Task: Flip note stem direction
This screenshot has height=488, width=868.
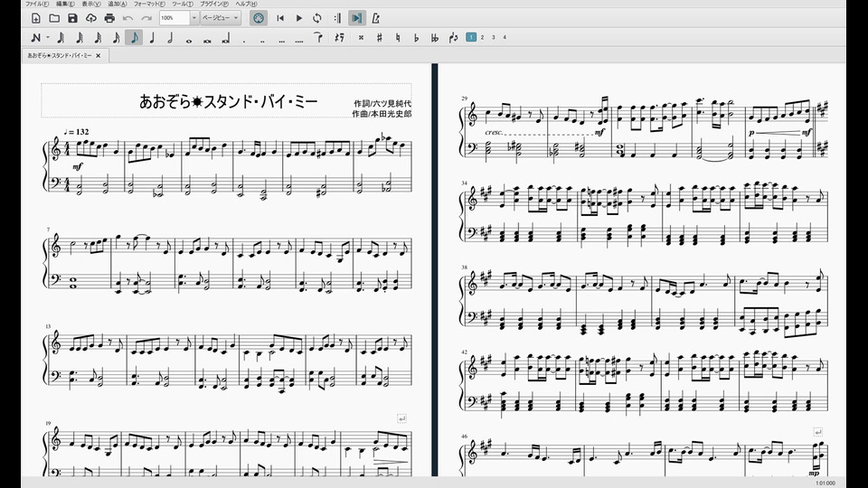Action: [453, 38]
